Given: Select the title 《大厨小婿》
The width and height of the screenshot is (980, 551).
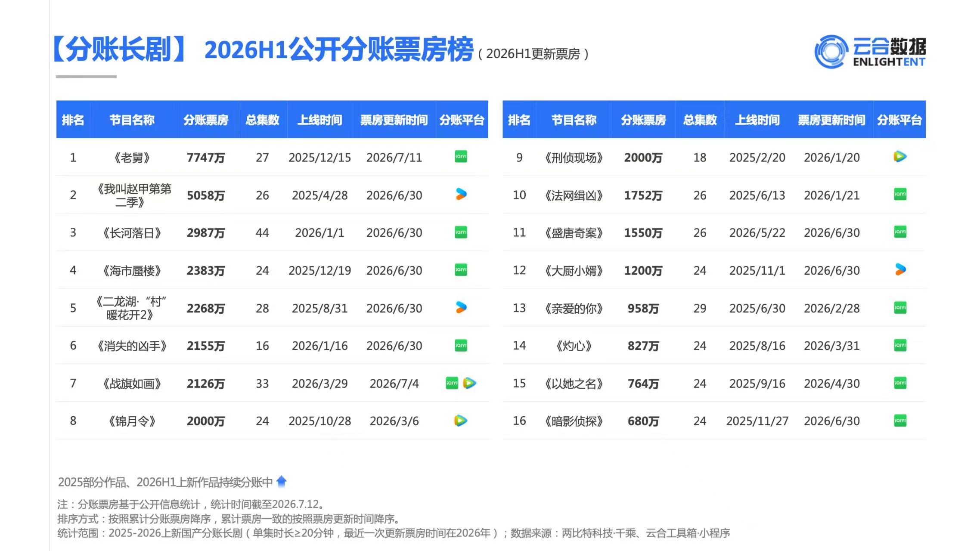Looking at the screenshot, I should click(x=574, y=271).
